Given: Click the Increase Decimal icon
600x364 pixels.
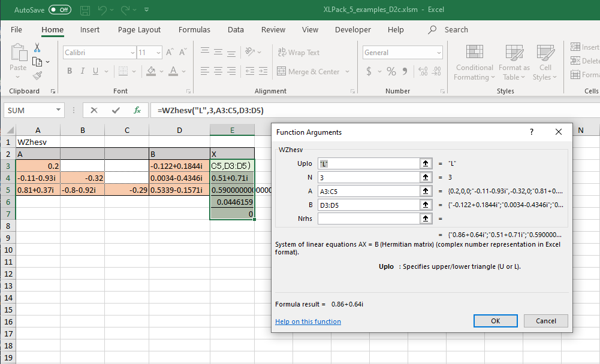Looking at the screenshot, I should (423, 71).
